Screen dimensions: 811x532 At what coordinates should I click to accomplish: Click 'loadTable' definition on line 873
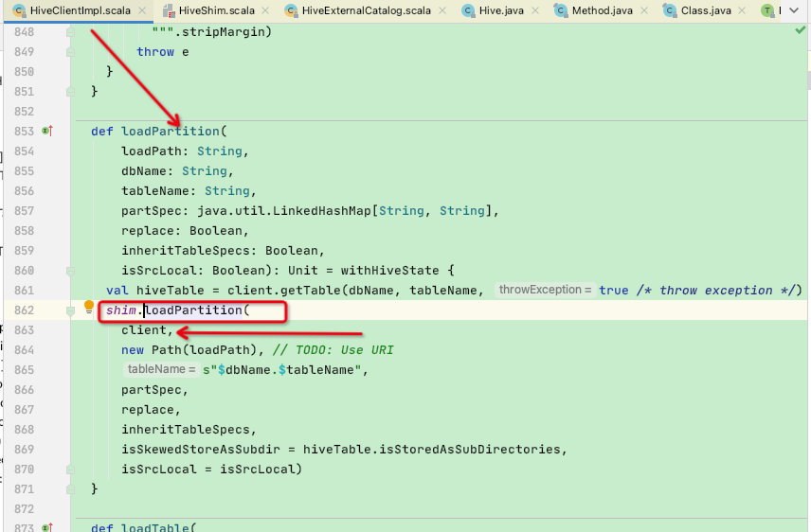[x=155, y=528]
